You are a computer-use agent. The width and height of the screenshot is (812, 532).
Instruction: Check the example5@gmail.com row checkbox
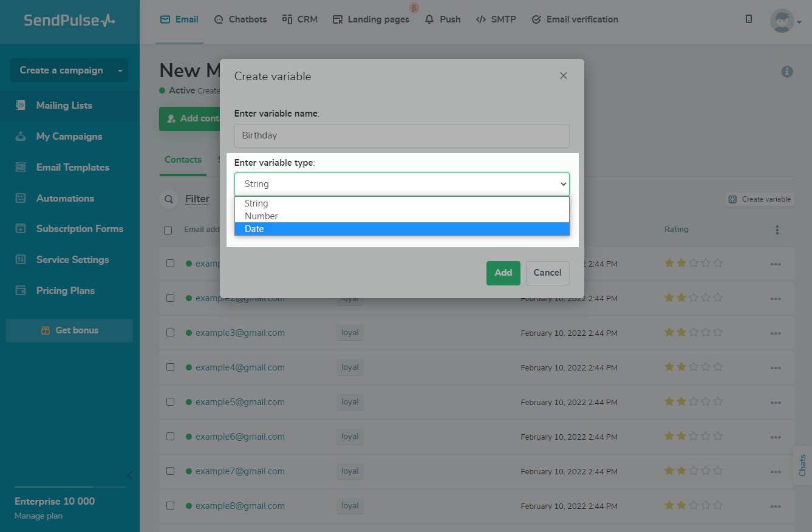(x=171, y=402)
